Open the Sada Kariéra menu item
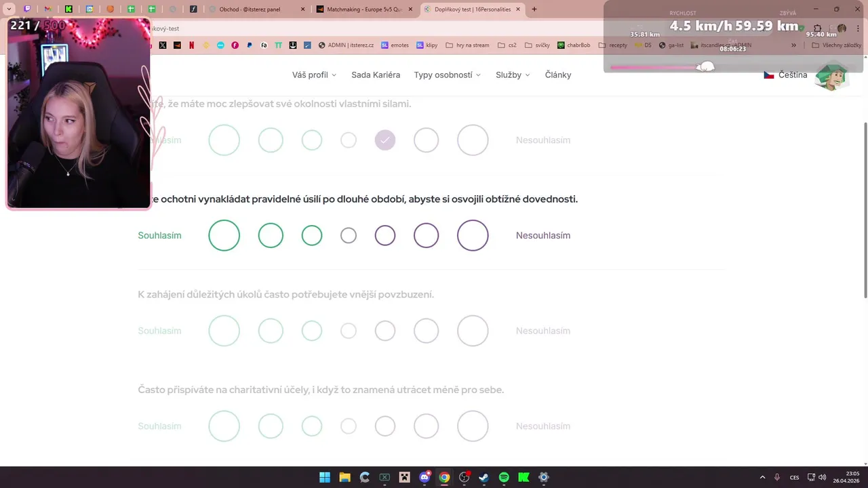The width and height of the screenshot is (868, 488). point(376,75)
